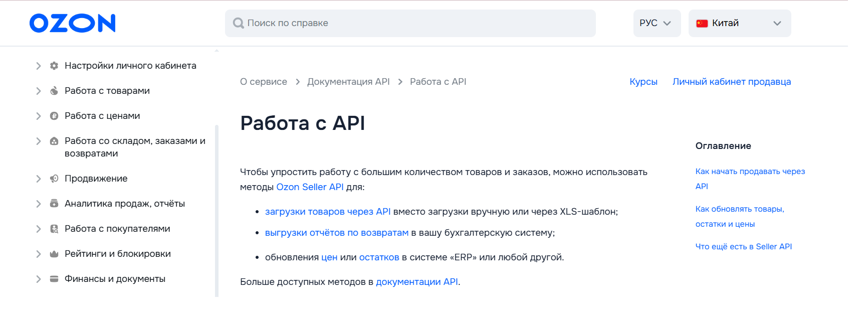Follow the цен link

click(329, 257)
